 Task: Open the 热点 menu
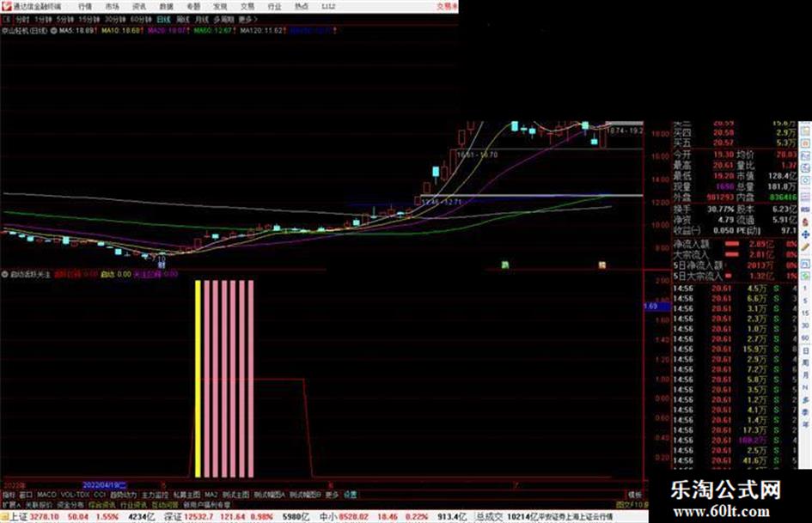point(302,7)
